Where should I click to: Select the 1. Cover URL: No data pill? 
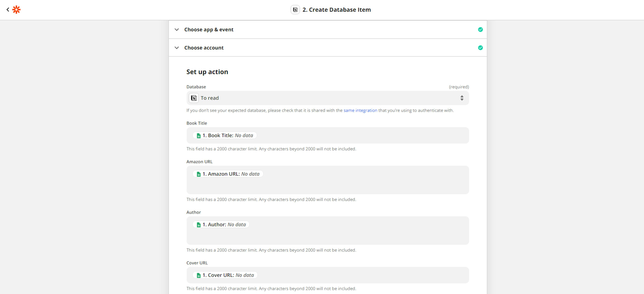pos(225,275)
